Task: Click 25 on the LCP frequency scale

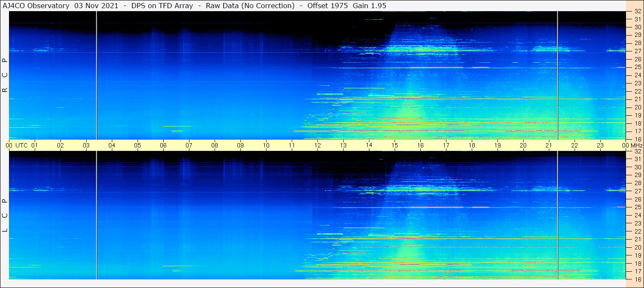Action: 637,207
